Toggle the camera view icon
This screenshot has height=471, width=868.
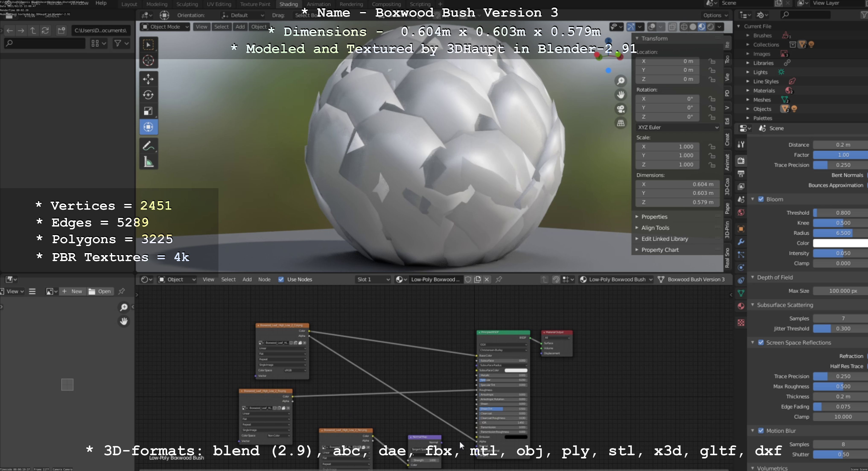pyautogui.click(x=621, y=109)
